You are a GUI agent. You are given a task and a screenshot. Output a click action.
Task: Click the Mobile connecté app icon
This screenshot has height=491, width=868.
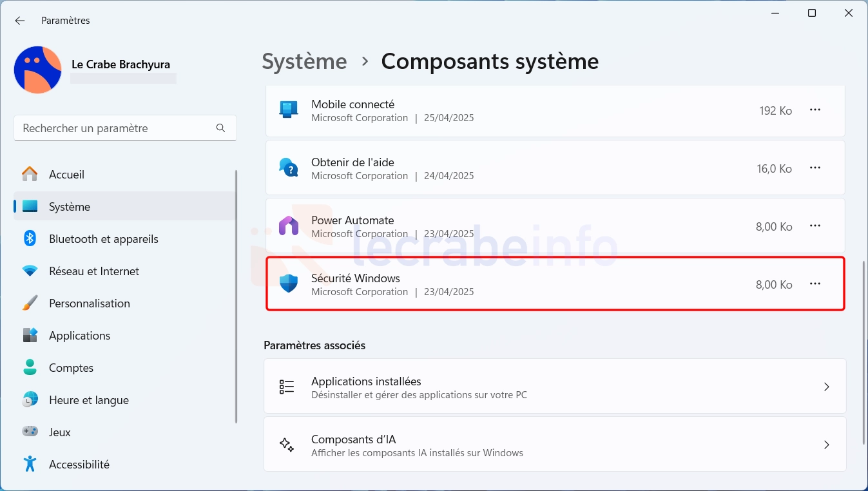289,110
